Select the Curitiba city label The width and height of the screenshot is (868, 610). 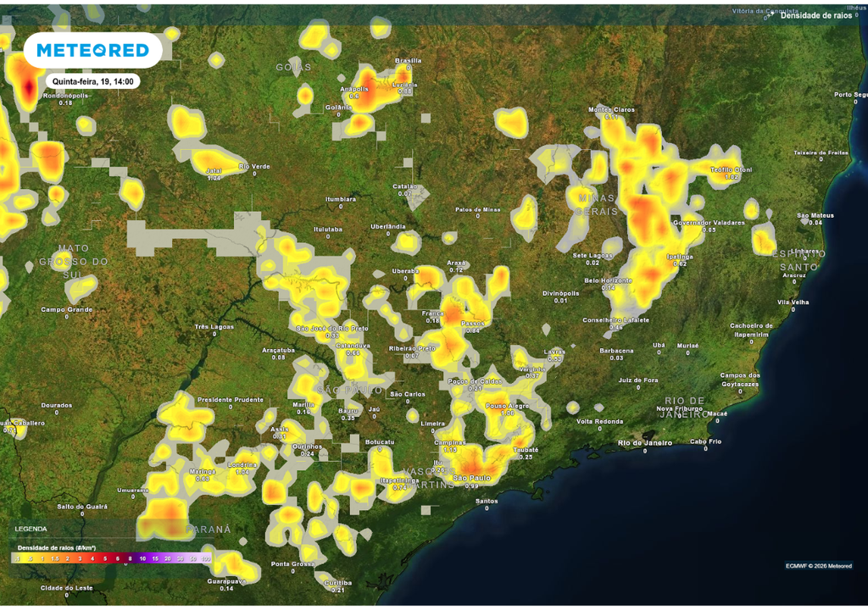pos(337,583)
